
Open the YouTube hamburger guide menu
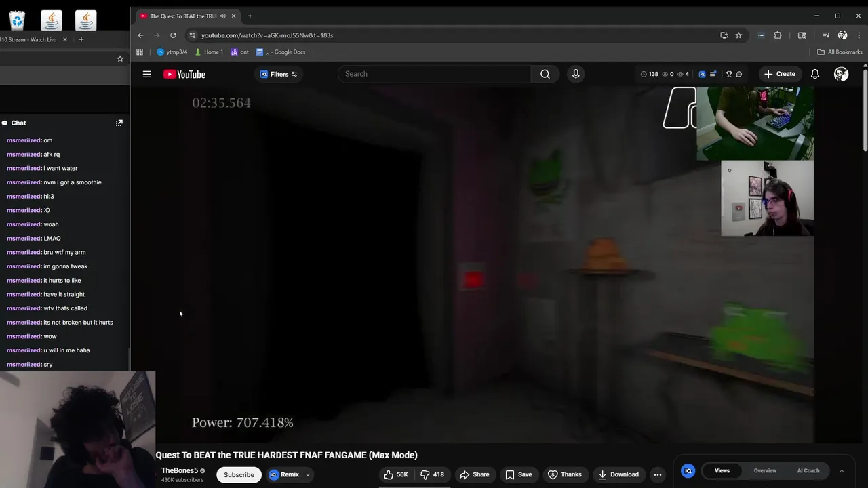coord(146,74)
